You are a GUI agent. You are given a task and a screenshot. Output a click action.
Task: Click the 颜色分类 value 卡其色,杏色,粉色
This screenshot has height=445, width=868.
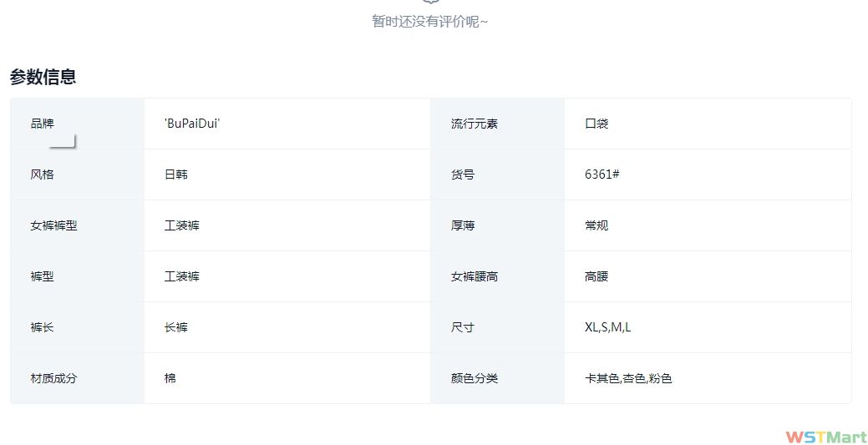[628, 378]
